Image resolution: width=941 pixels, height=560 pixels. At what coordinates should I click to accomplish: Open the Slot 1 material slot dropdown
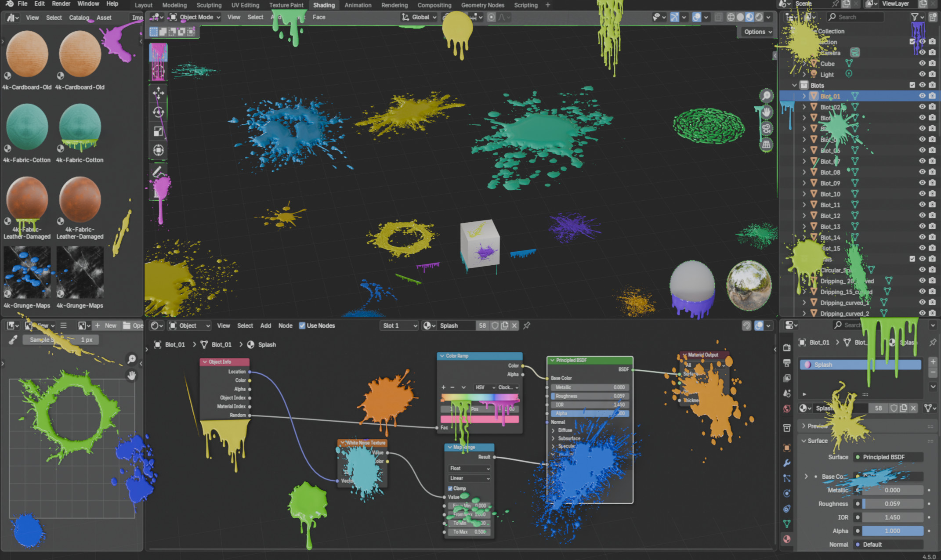coord(399,325)
